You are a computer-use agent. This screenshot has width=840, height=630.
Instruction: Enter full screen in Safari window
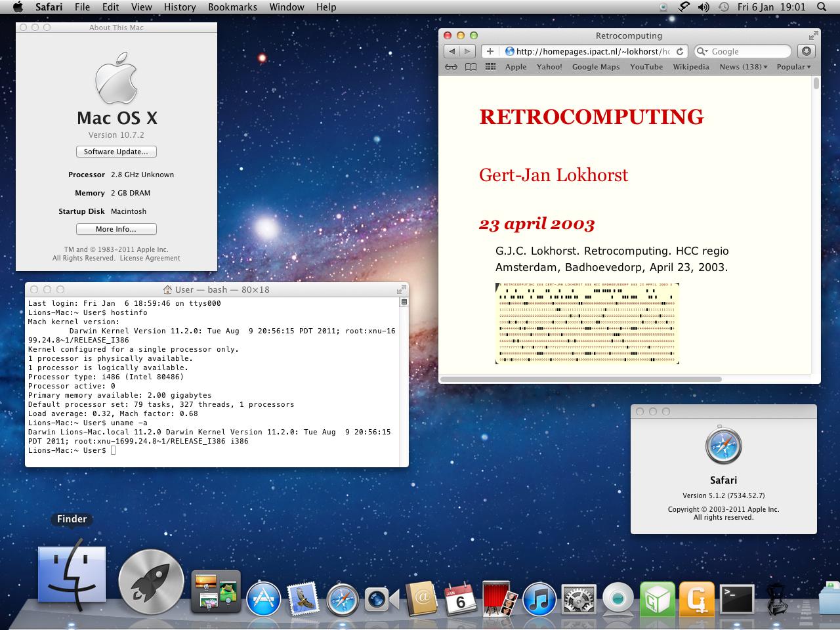click(x=814, y=35)
